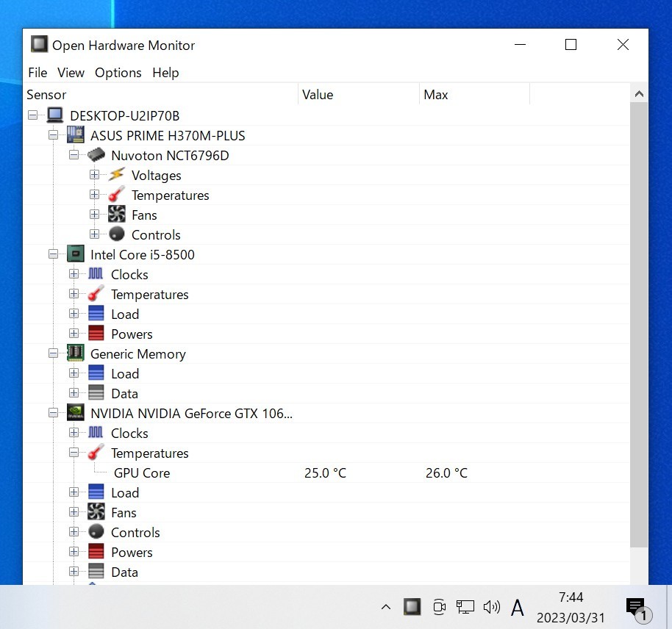672x629 pixels.
Task: Click the Nuvoton NCT6796D chip icon
Action: [96, 155]
